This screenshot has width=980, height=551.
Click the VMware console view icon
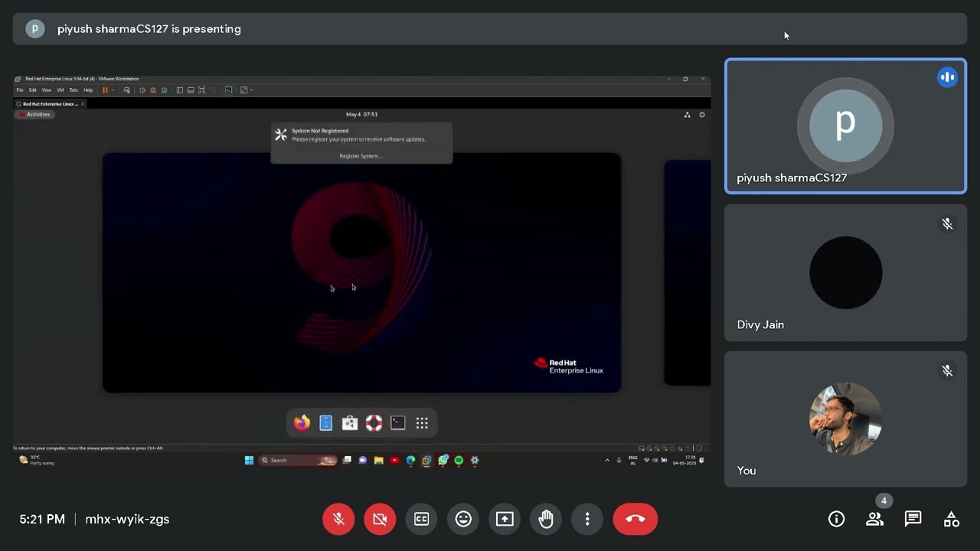click(228, 90)
